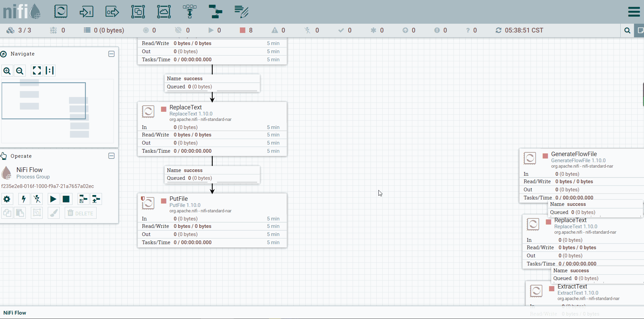Group the selected components
Screen dimensions: 644x319
click(x=37, y=213)
